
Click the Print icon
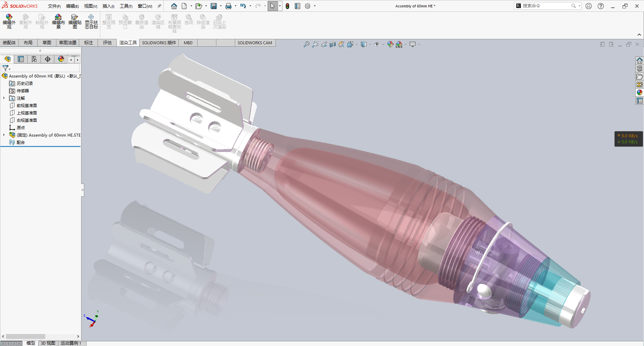tap(228, 6)
